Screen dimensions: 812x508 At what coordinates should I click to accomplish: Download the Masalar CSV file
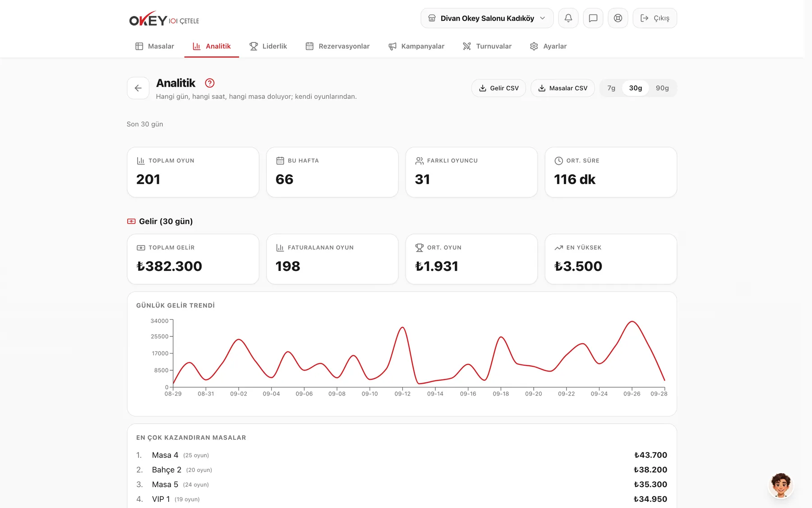point(563,88)
